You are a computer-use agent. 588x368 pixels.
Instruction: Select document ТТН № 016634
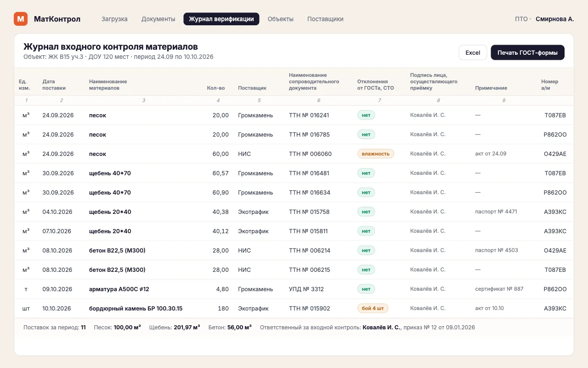point(310,192)
